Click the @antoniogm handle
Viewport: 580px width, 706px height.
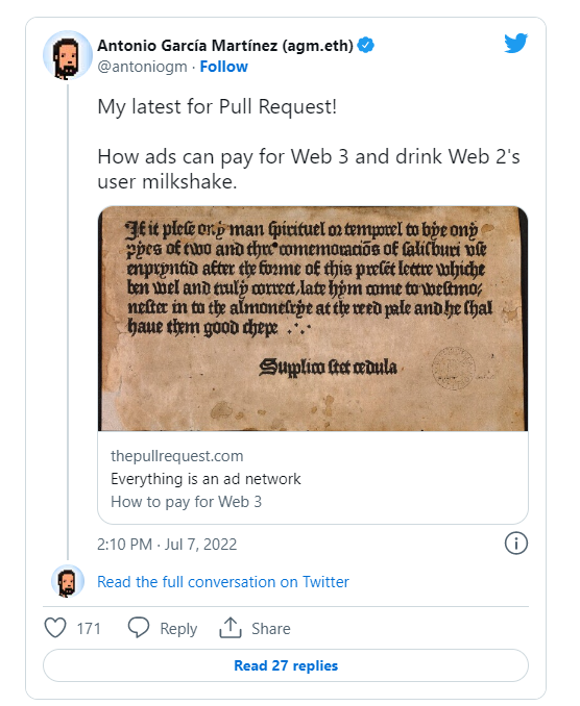(142, 67)
